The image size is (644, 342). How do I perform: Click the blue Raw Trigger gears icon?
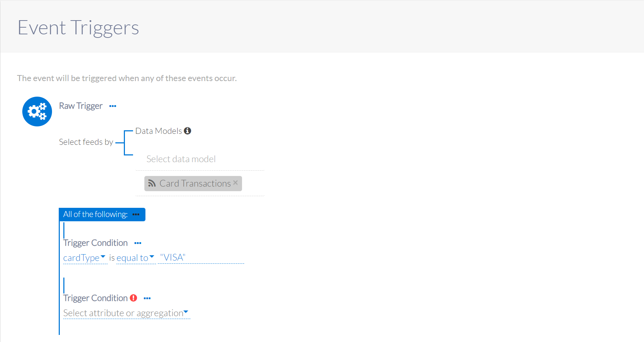click(x=37, y=112)
